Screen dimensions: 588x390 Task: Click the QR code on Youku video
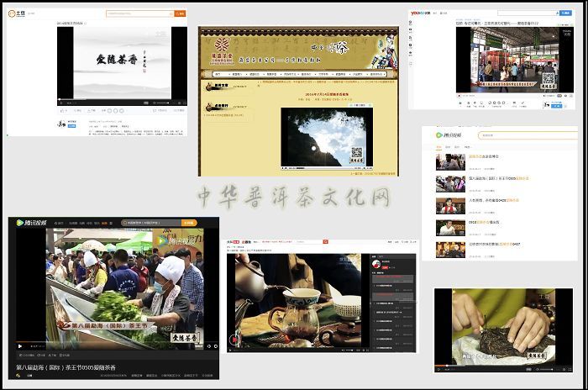549,79
